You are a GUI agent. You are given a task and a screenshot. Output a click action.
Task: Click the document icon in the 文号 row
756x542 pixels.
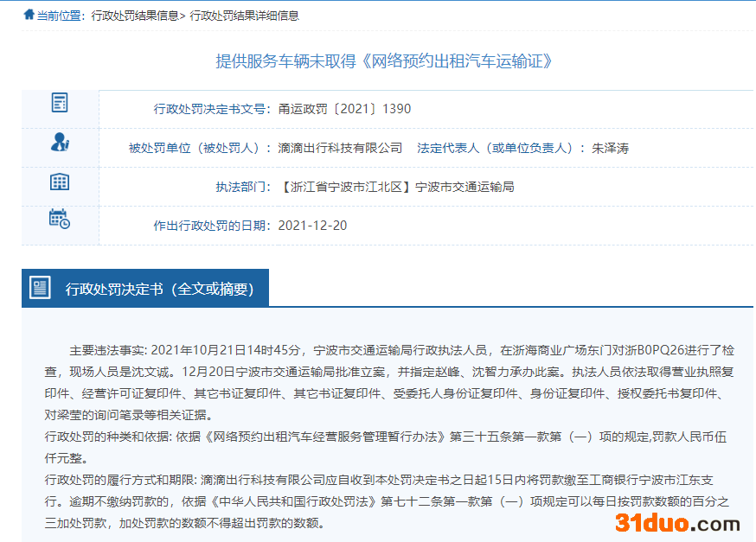coord(59,103)
